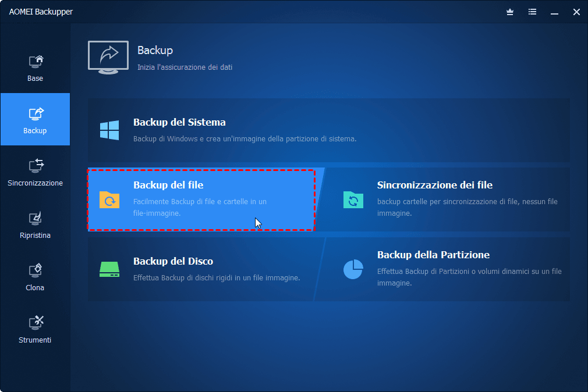Click the large Backup monitor arrow icon

click(108, 58)
